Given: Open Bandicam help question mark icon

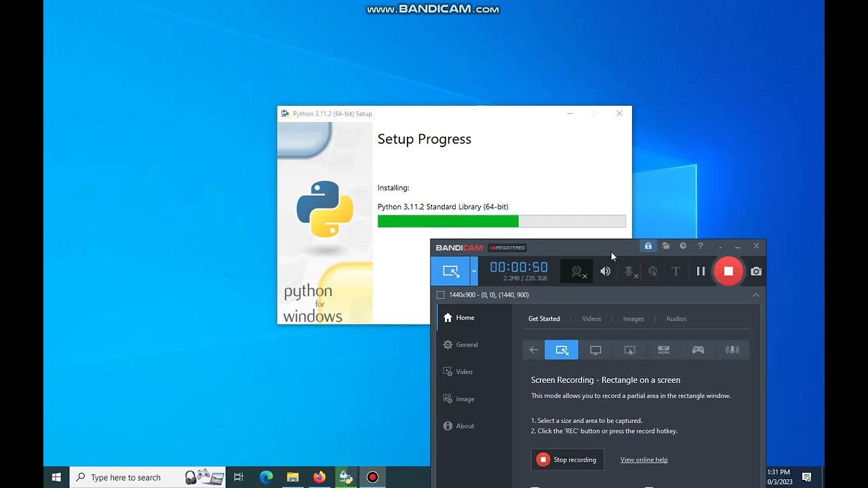Looking at the screenshot, I should [701, 246].
